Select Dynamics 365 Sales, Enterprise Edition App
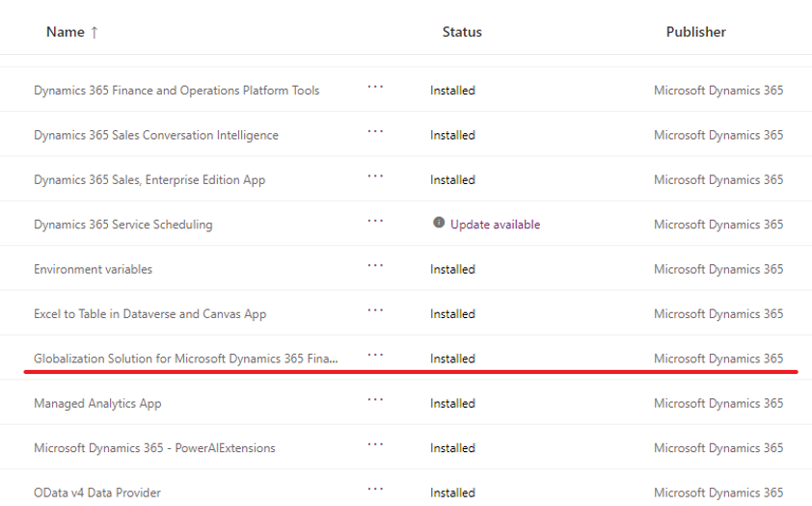Viewport: 812px width, 506px height. [149, 180]
